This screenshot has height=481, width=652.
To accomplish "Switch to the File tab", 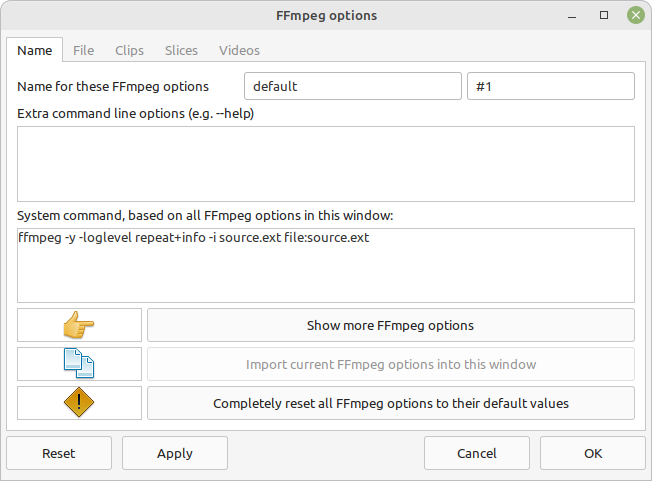I will [x=84, y=50].
